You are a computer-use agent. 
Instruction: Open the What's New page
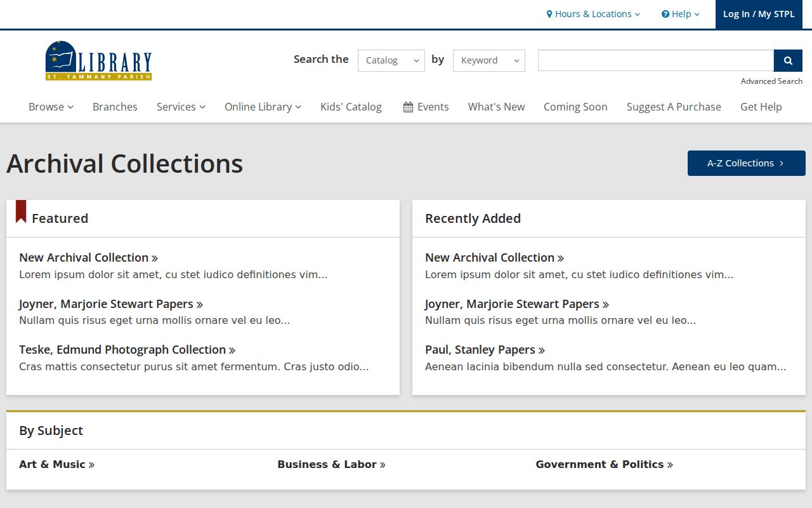496,107
